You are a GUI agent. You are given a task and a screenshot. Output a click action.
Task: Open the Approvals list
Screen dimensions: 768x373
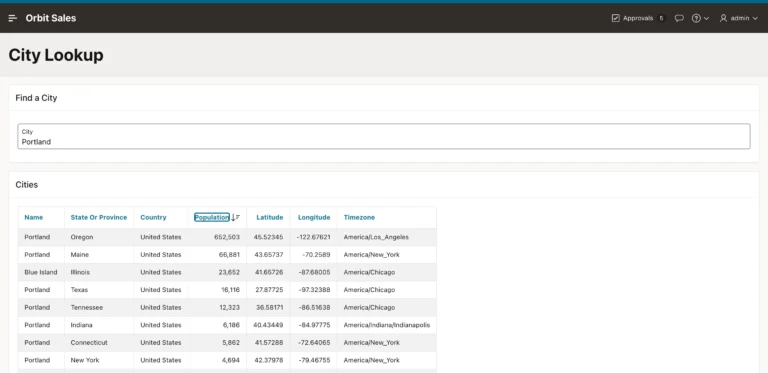(638, 18)
